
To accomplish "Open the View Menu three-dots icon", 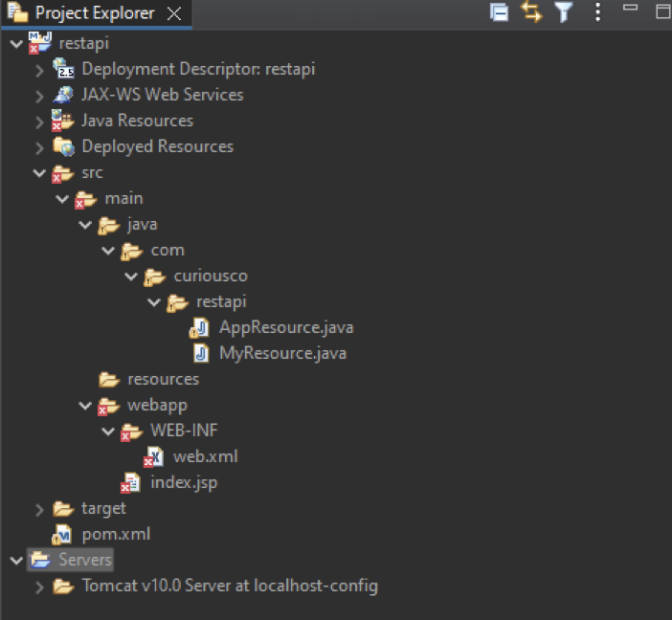I will coord(598,12).
